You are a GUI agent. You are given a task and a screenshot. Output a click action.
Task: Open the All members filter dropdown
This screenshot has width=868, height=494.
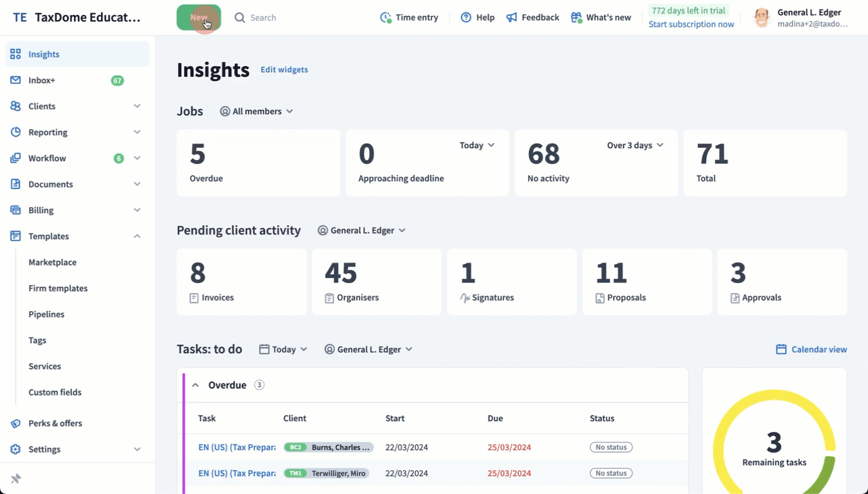257,112
